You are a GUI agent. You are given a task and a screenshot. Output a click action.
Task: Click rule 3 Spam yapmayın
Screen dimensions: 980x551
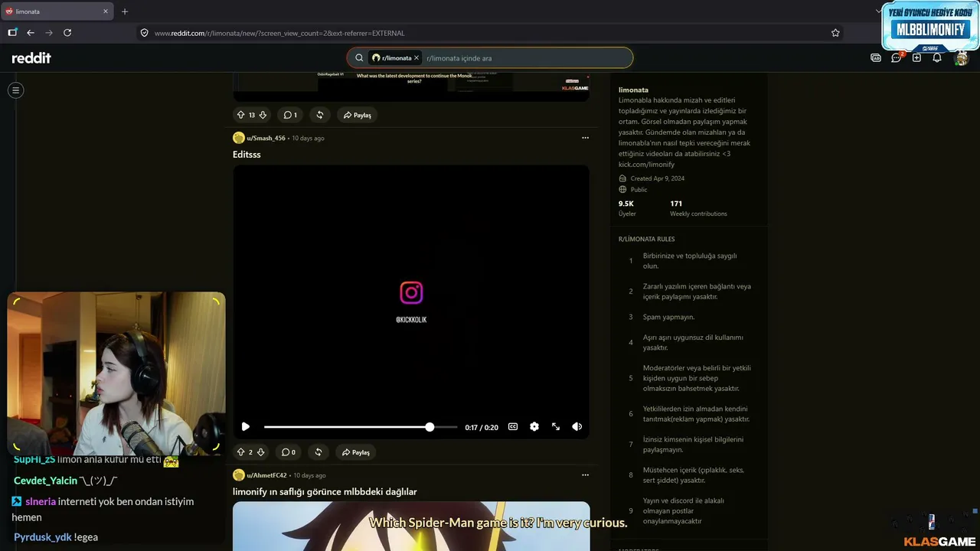tap(668, 317)
